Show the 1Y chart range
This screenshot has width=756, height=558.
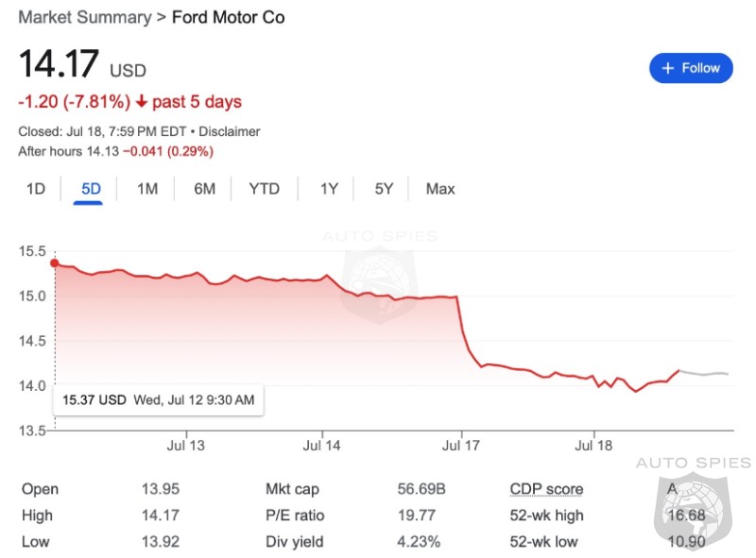point(329,189)
